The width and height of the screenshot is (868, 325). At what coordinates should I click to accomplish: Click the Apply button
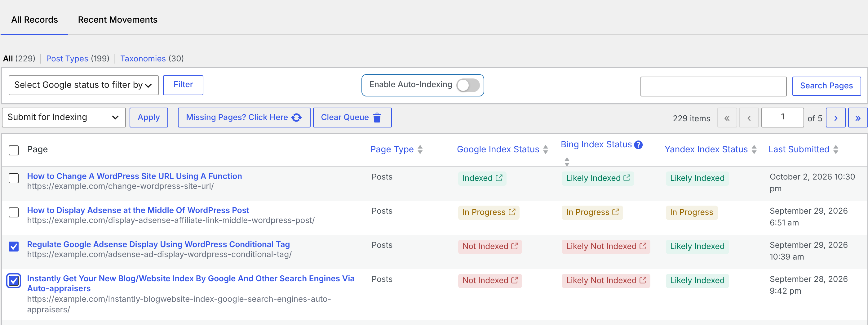tap(148, 117)
